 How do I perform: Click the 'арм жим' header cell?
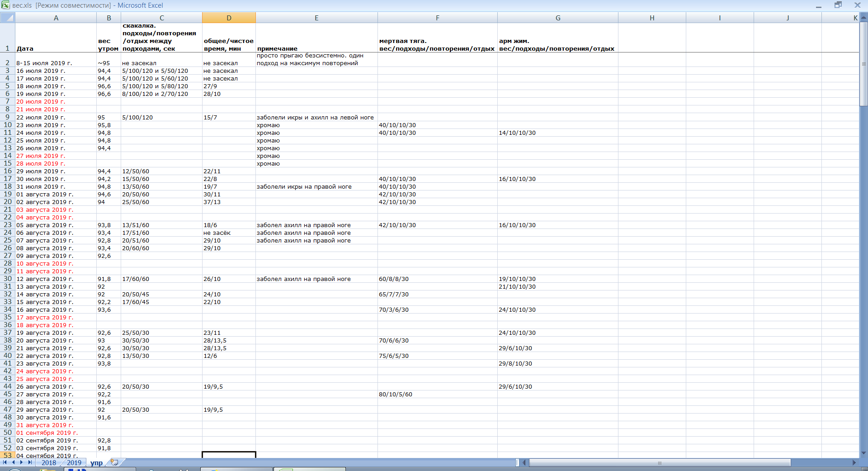pyautogui.click(x=558, y=38)
